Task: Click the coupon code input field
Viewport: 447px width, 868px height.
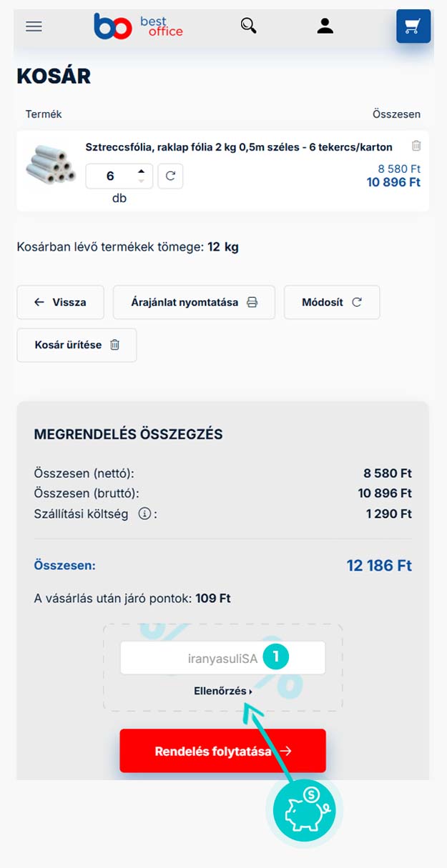Action: coord(222,658)
